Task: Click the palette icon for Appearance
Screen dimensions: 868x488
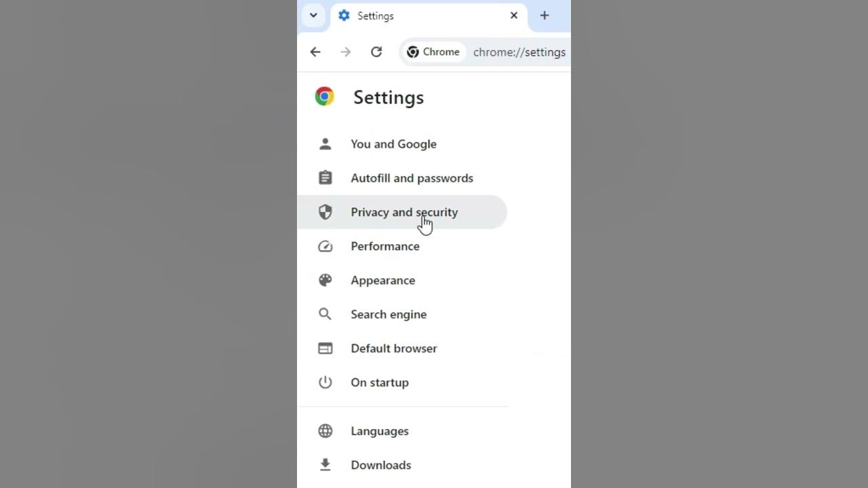Action: [x=325, y=280]
